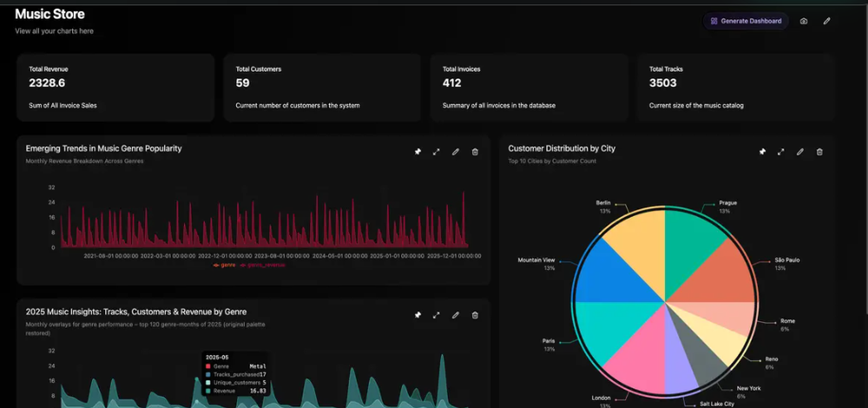This screenshot has height=408, width=868.
Task: Pin the Customer Distribution by City chart
Action: click(762, 152)
